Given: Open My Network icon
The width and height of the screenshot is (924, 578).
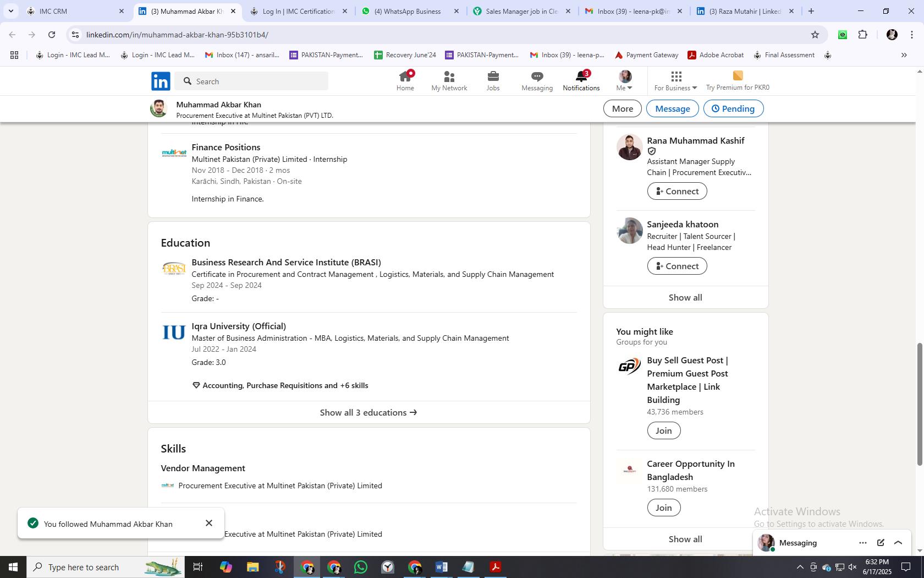Looking at the screenshot, I should 449,81.
